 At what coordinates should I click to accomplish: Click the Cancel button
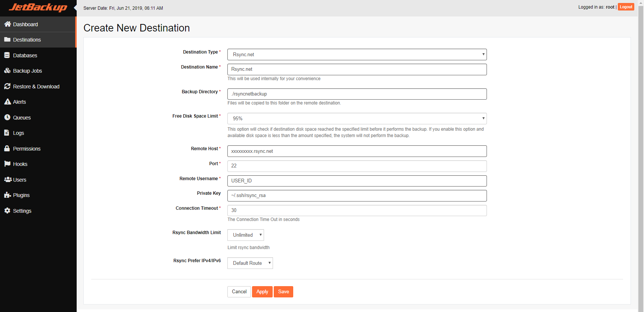[x=239, y=292]
